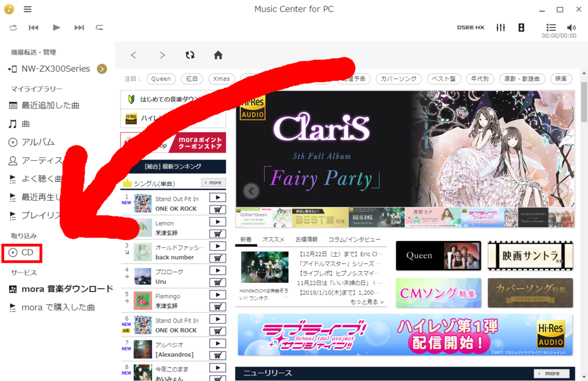Select the 紅白 tag
The height and width of the screenshot is (381, 588).
click(192, 79)
